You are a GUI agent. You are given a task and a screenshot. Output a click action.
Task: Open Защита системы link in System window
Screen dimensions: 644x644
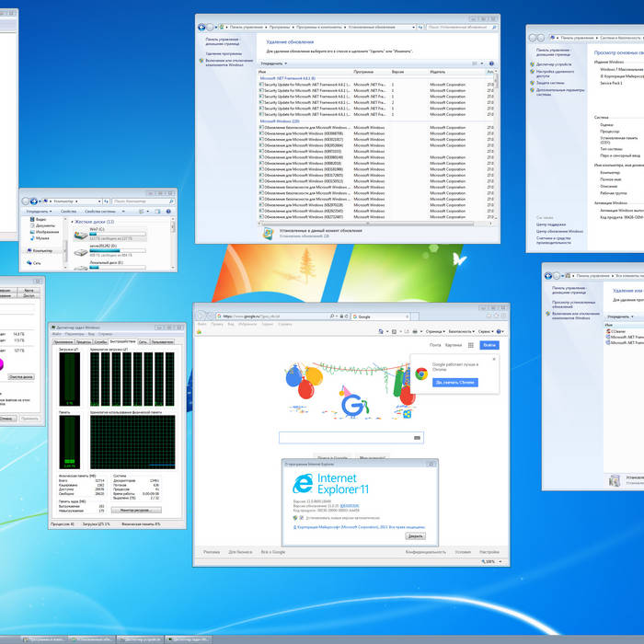coord(550,83)
